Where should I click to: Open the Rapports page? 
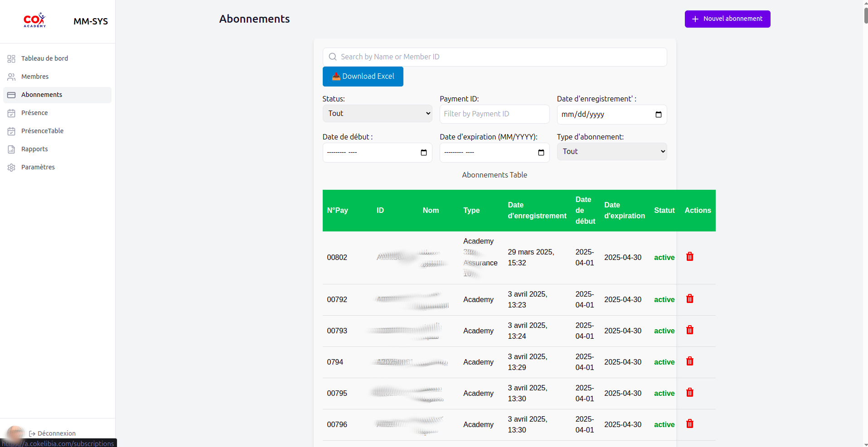pyautogui.click(x=34, y=149)
